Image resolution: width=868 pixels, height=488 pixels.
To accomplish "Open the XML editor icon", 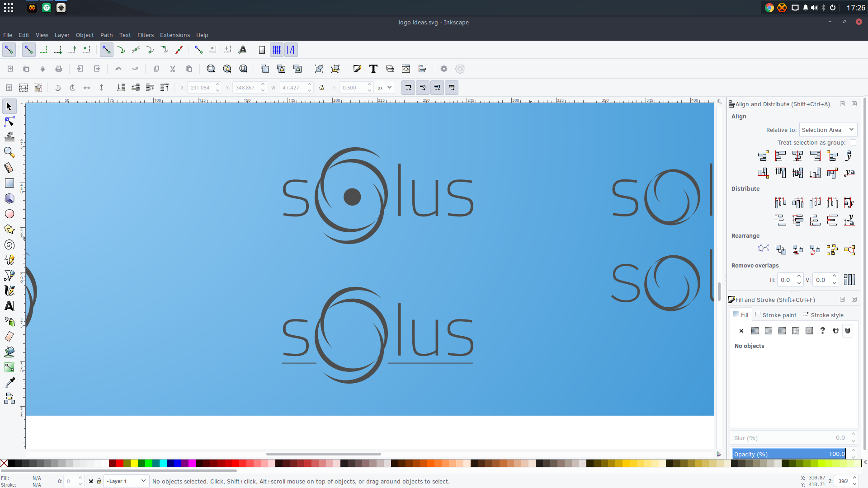I will pos(406,69).
